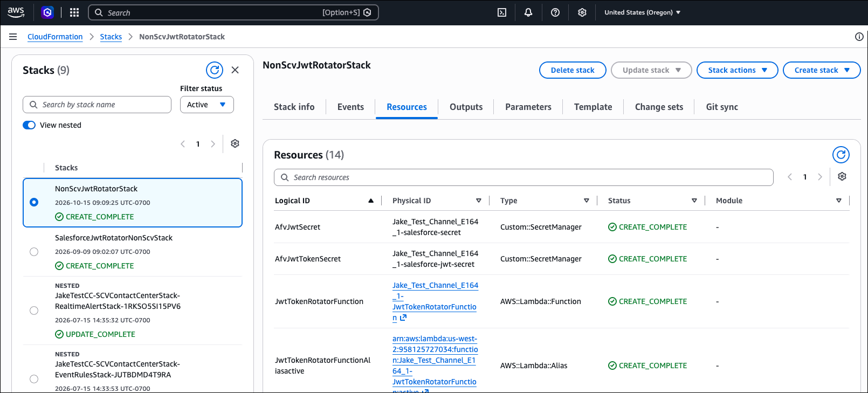
Task: Open the Stacks breadcrumb link
Action: 111,37
